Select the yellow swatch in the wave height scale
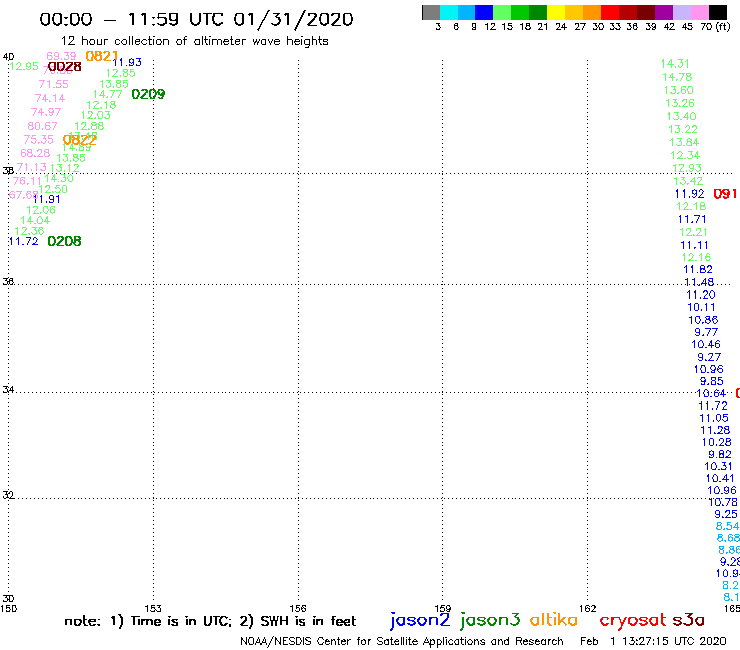Image resolution: width=740 pixels, height=650 pixels. pyautogui.click(x=556, y=12)
